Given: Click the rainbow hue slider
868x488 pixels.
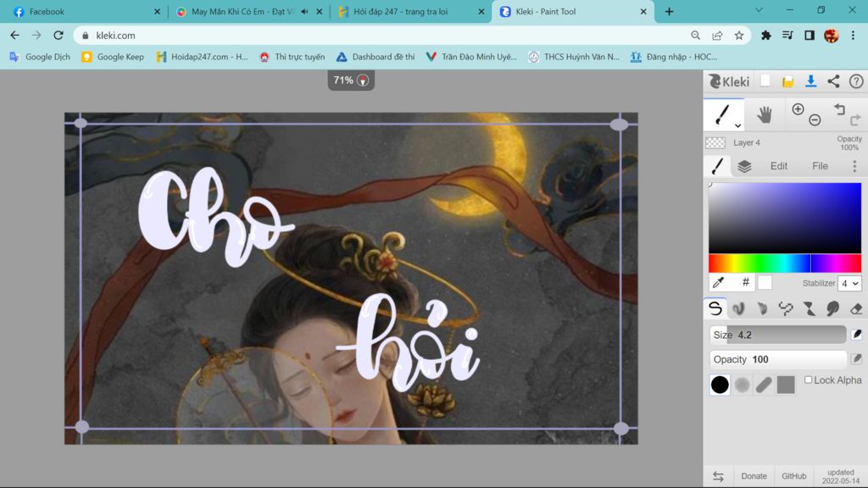Looking at the screenshot, I should (x=785, y=263).
